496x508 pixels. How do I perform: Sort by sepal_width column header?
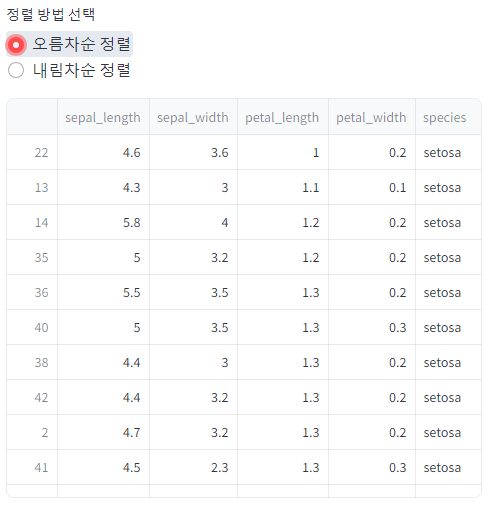tap(193, 117)
